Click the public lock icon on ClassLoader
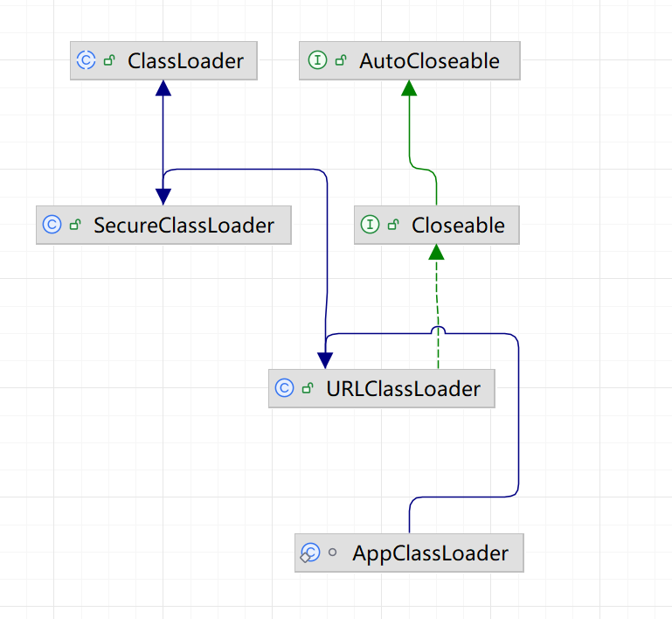This screenshot has height=619, width=672. (110, 60)
